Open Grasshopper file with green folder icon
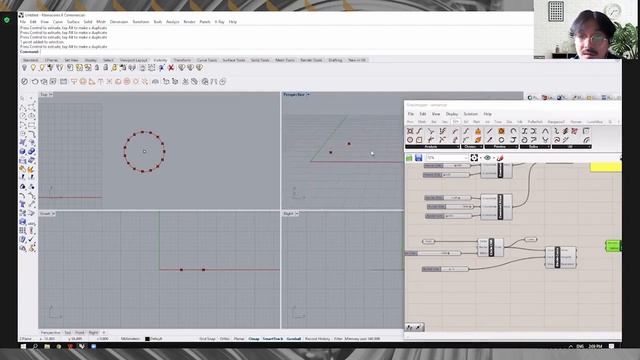 (409, 158)
